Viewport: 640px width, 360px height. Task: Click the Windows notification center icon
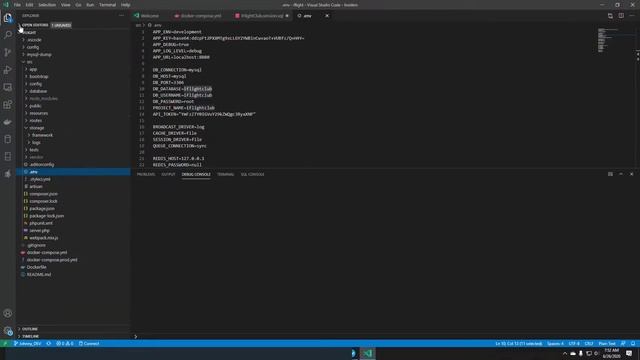coord(629,353)
